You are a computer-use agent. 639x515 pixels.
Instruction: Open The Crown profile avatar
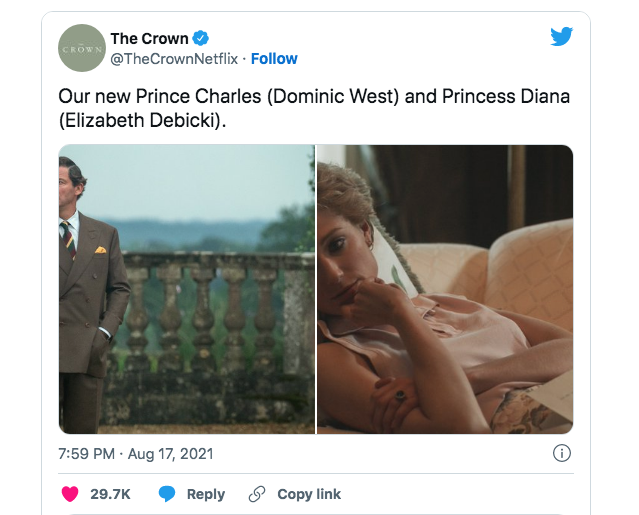coord(81,48)
